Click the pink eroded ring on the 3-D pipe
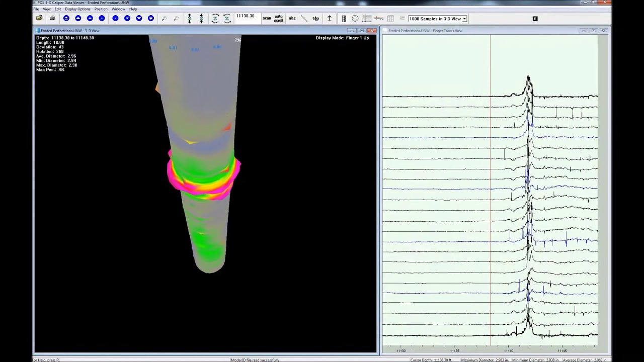The width and height of the screenshot is (644, 362). pyautogui.click(x=204, y=175)
